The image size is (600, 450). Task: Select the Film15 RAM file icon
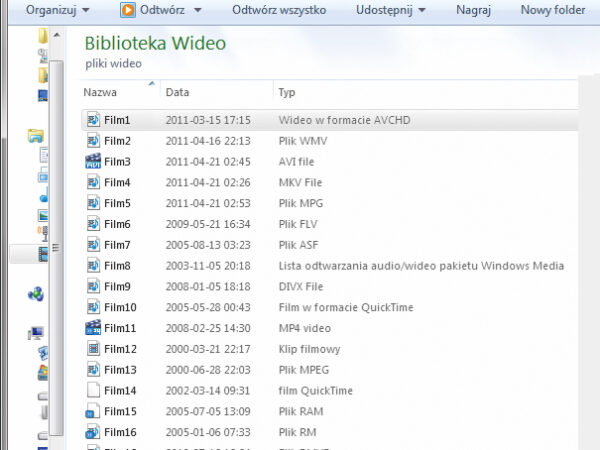click(x=93, y=411)
